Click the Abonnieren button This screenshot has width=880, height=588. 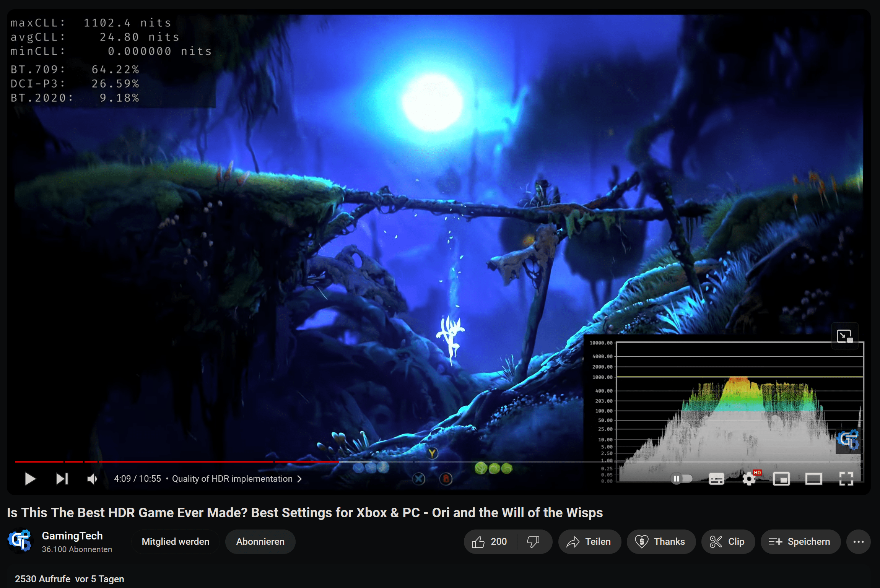260,541
